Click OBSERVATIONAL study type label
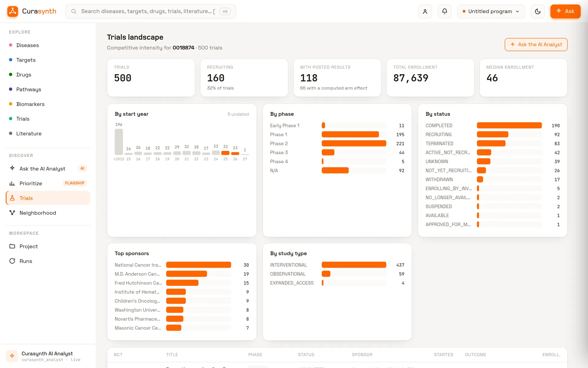This screenshot has width=588, height=368. click(x=288, y=274)
